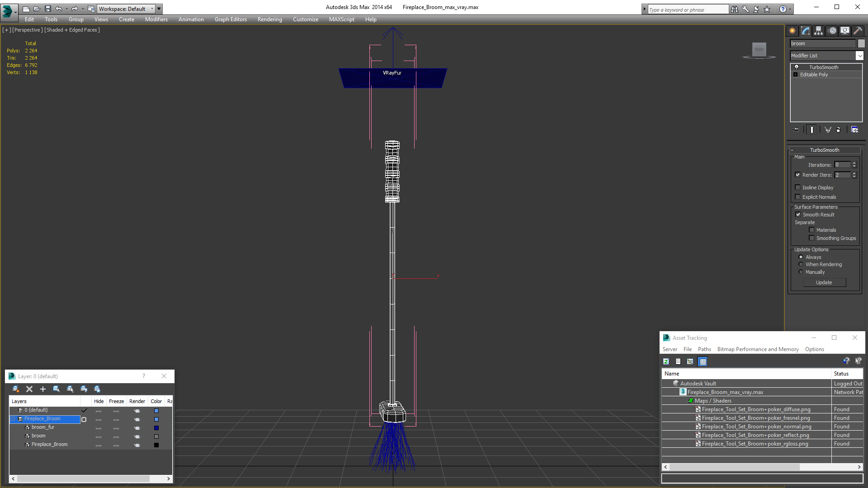Refresh the Asset Tracking list

tap(666, 361)
